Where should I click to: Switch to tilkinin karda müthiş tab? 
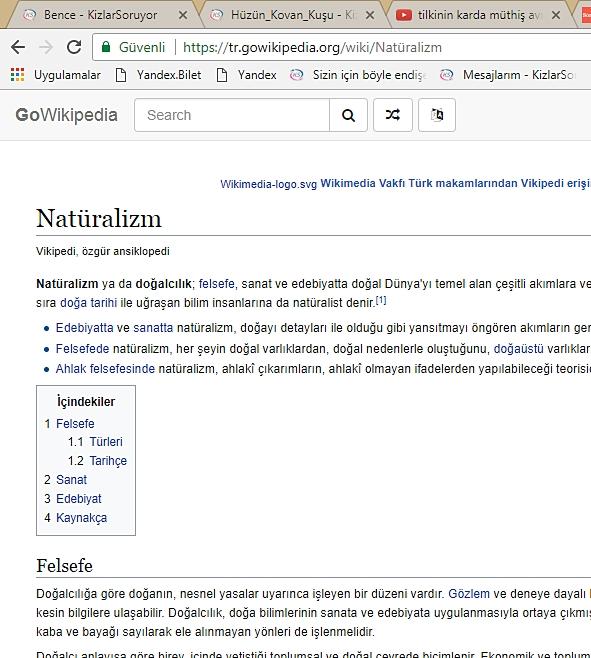point(479,15)
